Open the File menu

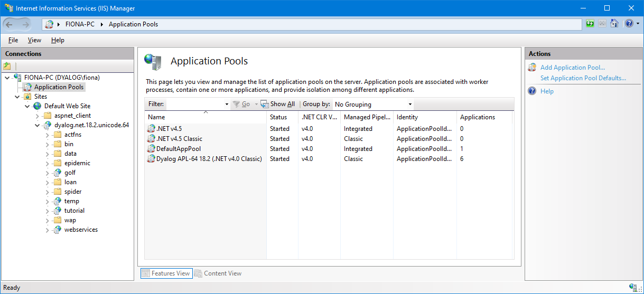13,40
